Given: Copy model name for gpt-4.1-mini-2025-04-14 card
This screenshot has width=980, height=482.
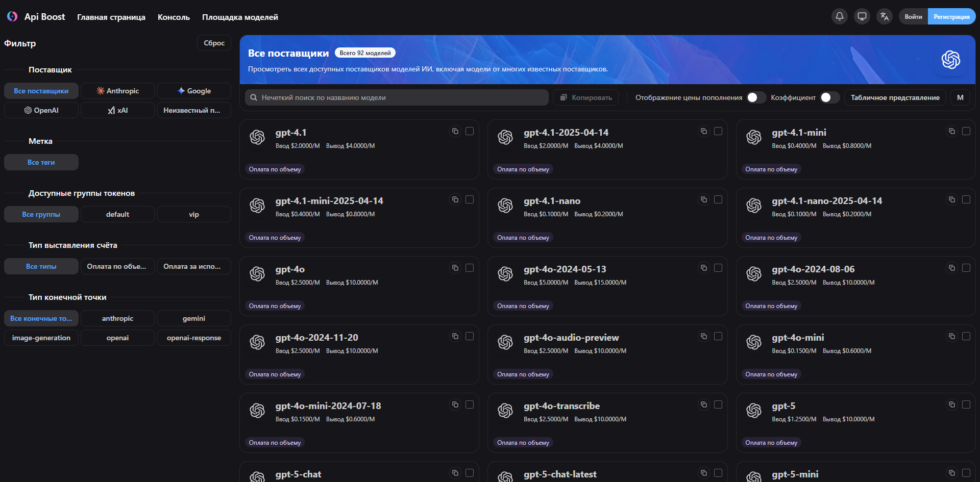Looking at the screenshot, I should click(455, 199).
